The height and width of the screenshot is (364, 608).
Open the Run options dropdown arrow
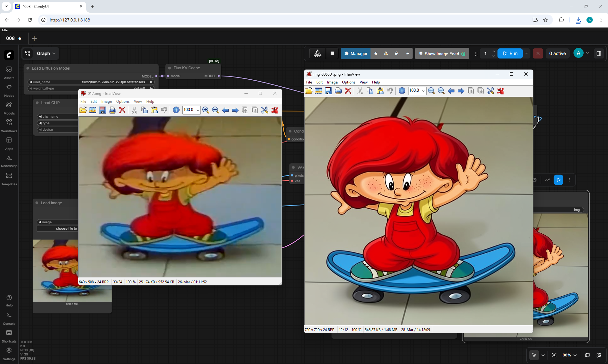(527, 53)
